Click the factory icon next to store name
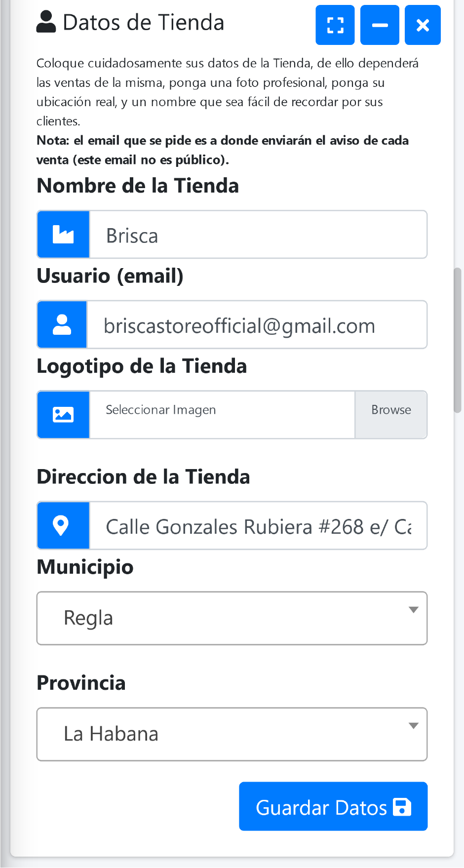Screen dimensions: 464x868 tap(63, 235)
